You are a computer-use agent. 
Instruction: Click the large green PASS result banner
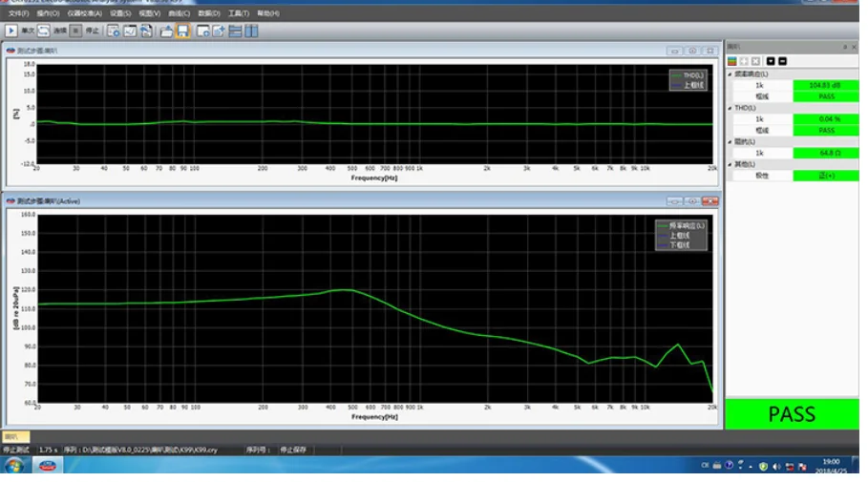792,414
